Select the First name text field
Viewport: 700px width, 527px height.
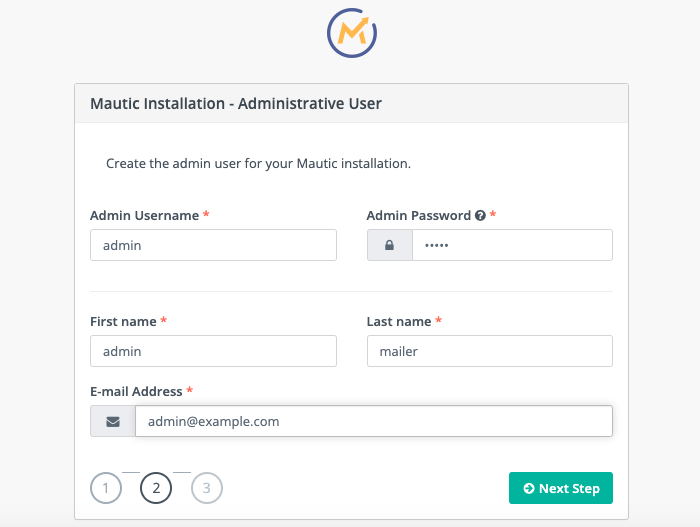click(213, 351)
